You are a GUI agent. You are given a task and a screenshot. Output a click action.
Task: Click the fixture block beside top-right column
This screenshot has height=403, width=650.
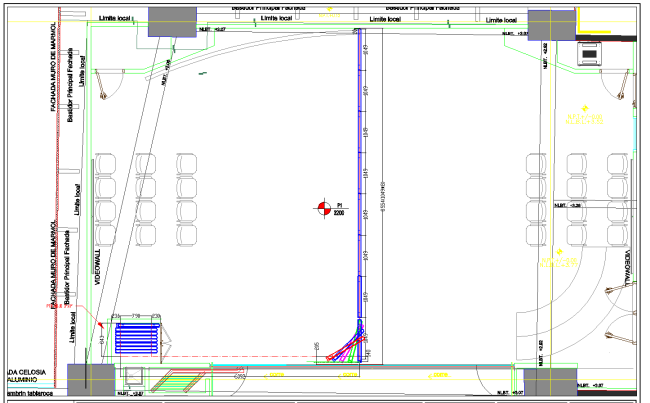pyautogui.click(x=590, y=52)
